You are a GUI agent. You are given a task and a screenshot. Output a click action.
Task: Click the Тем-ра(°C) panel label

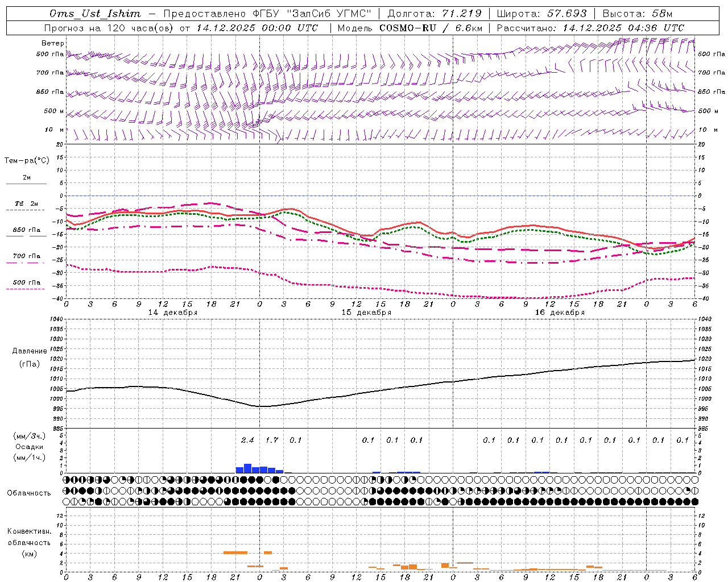[27, 161]
